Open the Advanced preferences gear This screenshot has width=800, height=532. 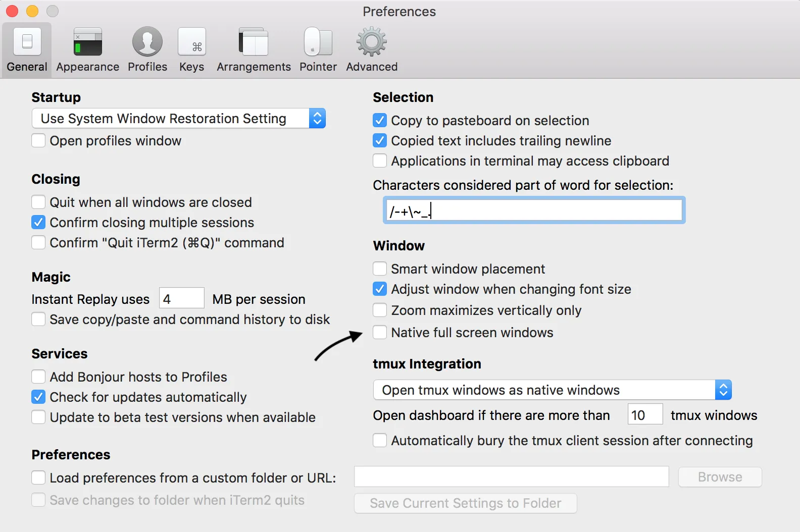(x=372, y=50)
